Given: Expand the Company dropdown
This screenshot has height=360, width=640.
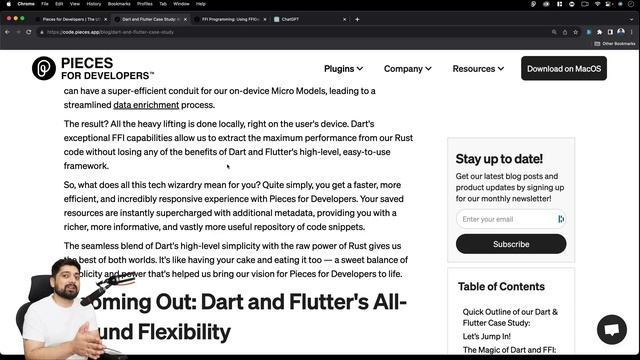Looking at the screenshot, I should pos(407,69).
